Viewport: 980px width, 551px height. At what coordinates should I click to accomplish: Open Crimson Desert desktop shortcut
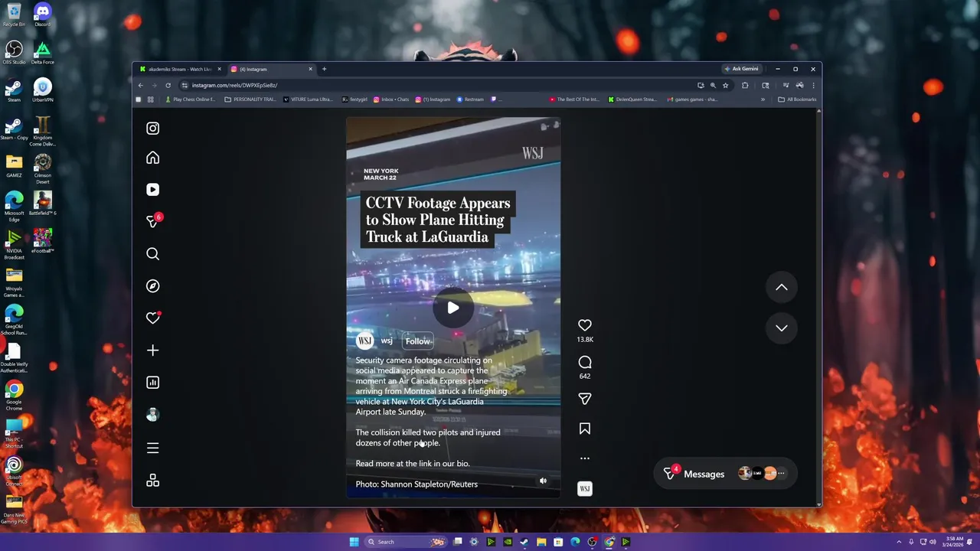coord(43,168)
